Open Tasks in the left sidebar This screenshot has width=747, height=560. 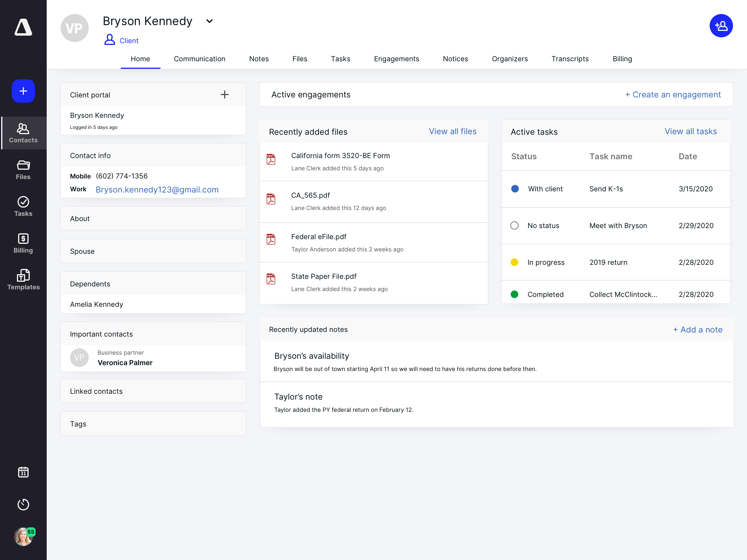pos(23,206)
